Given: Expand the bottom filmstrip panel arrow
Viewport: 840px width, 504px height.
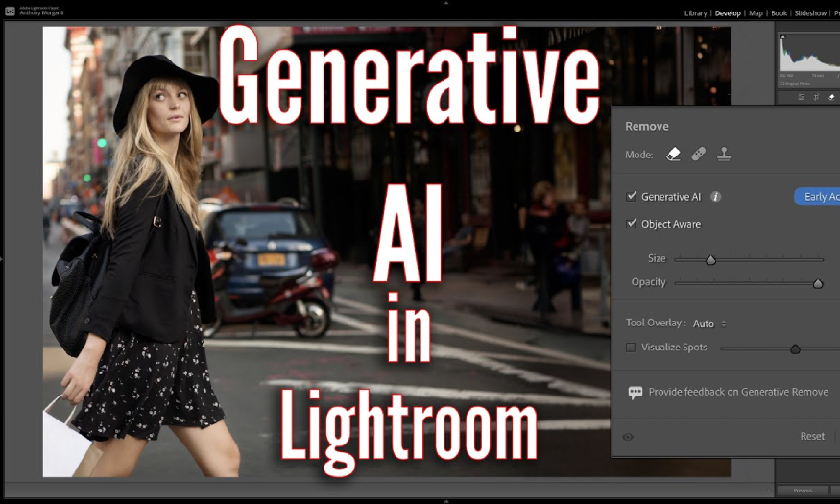Looking at the screenshot, I should 445,501.
